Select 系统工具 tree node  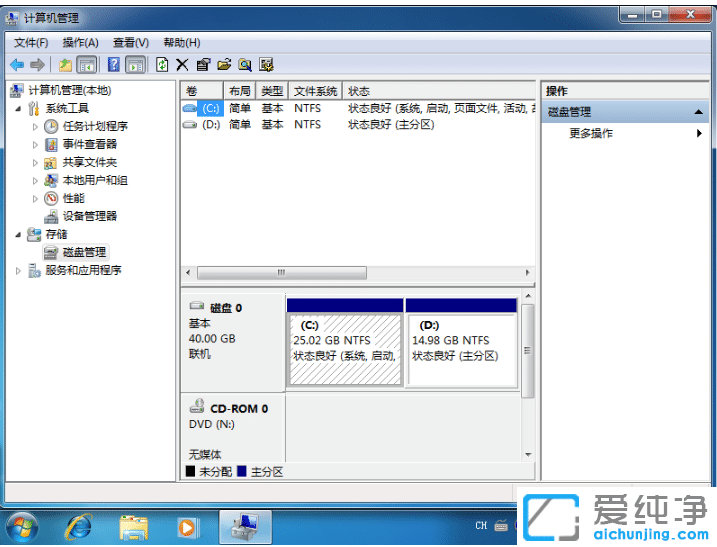pyautogui.click(x=67, y=108)
